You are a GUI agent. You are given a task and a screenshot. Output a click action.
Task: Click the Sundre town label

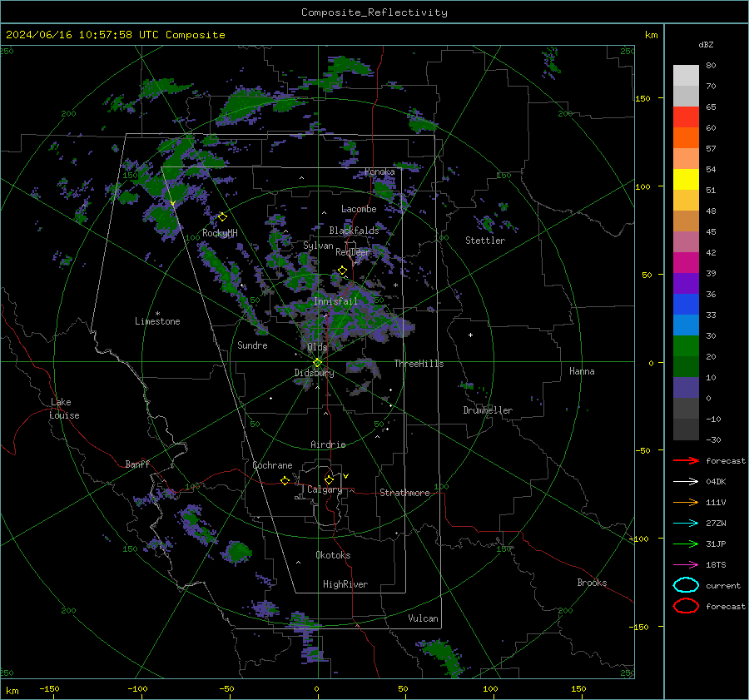click(x=252, y=345)
